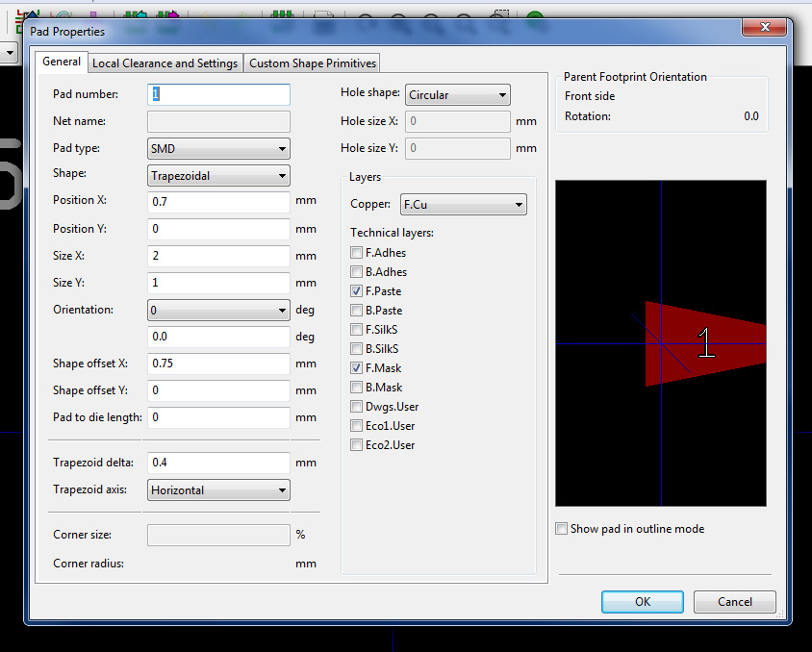Open the Trapezoid axis dropdown
This screenshot has height=652, width=812.
click(218, 490)
